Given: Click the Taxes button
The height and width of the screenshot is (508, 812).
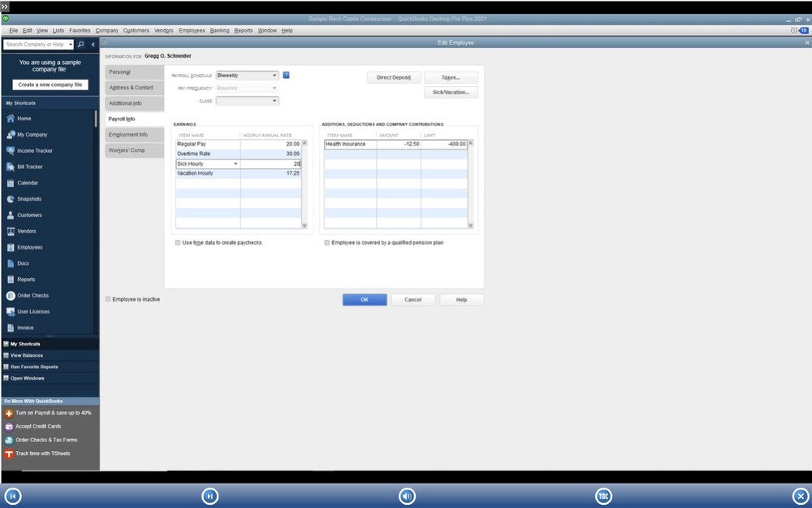Looking at the screenshot, I should (451, 76).
